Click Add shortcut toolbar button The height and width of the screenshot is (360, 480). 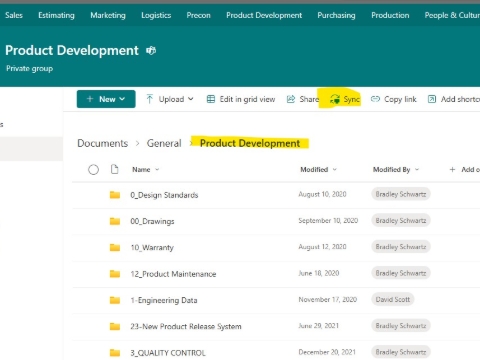pyautogui.click(x=454, y=99)
